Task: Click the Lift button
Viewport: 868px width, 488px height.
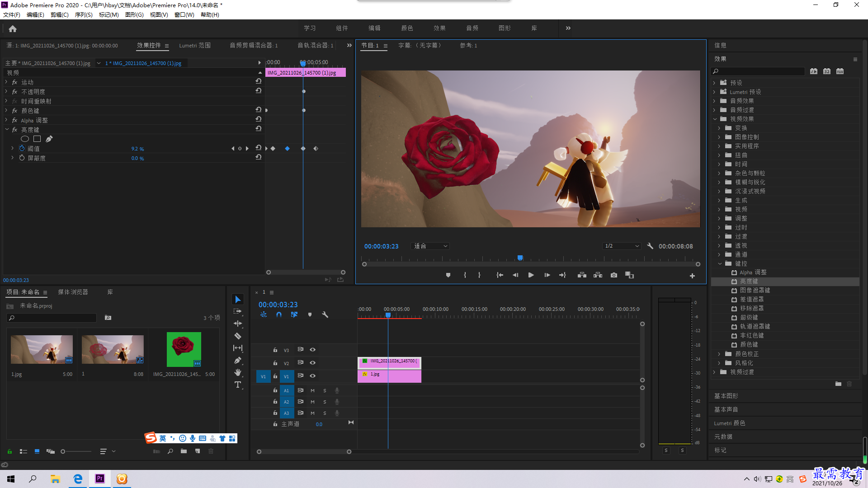Action: pyautogui.click(x=582, y=275)
